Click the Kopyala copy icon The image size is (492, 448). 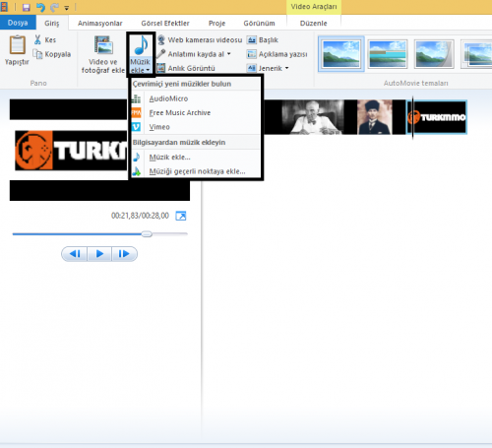click(37, 54)
